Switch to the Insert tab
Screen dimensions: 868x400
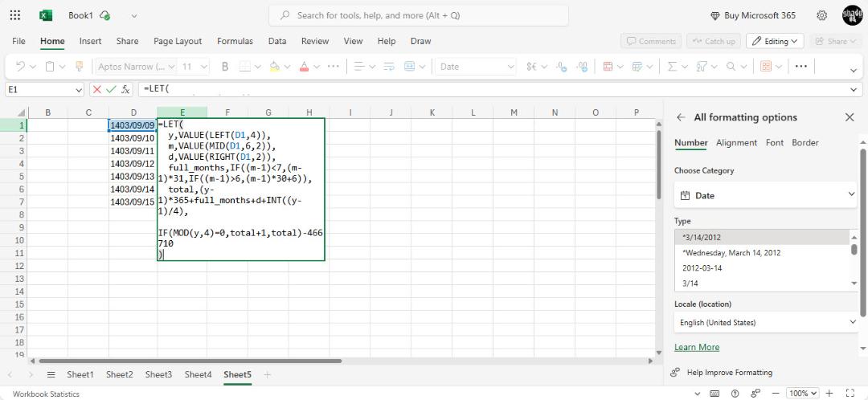coord(90,41)
